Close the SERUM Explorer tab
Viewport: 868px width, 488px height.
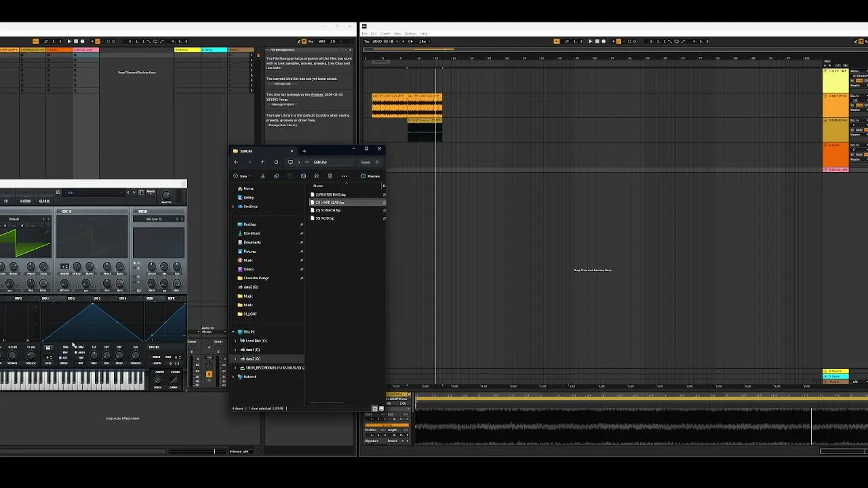coord(292,151)
